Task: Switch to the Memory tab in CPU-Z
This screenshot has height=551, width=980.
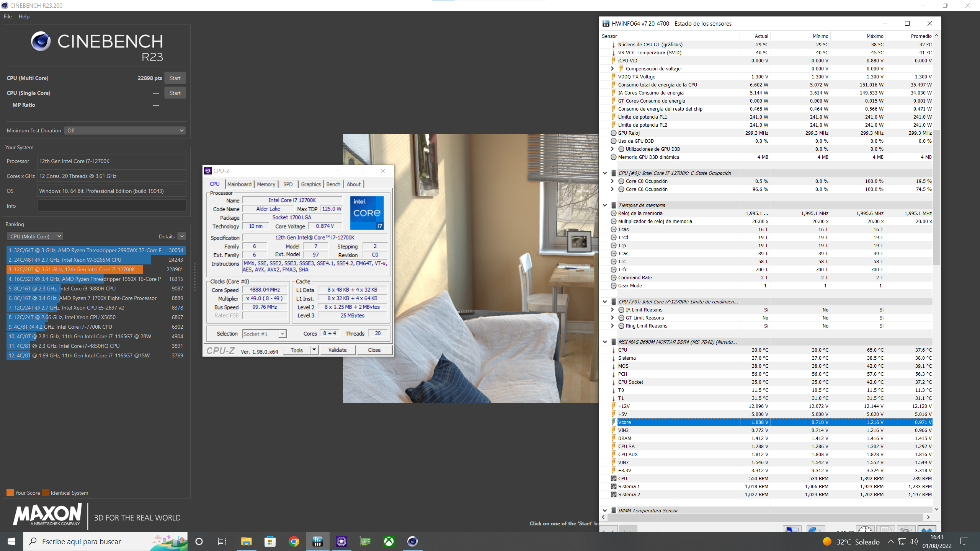Action: click(266, 184)
